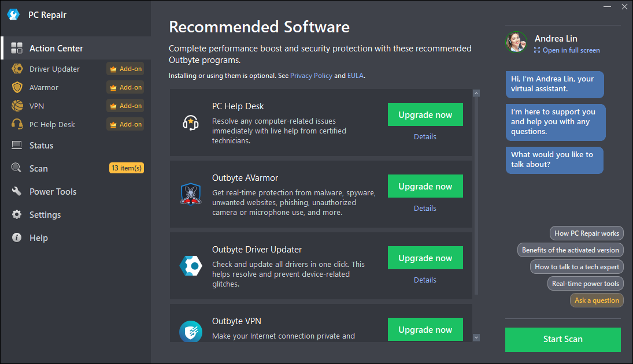Click the PC Repair logo icon

click(13, 15)
